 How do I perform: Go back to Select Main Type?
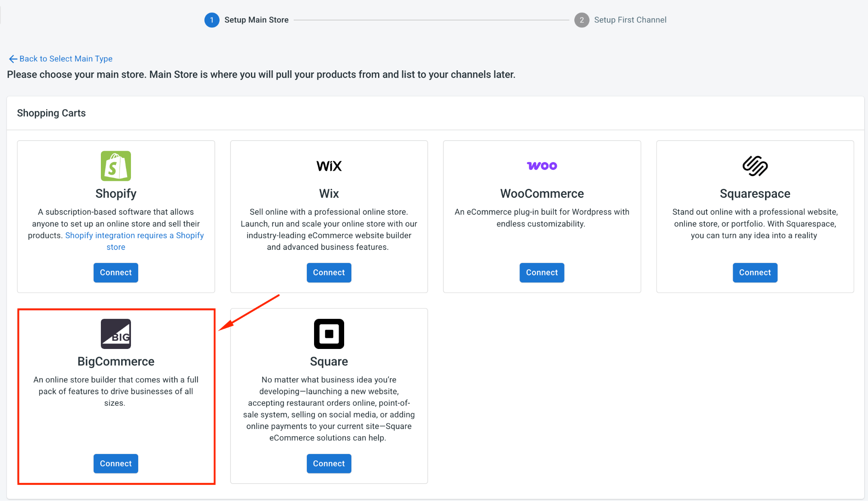[66, 59]
